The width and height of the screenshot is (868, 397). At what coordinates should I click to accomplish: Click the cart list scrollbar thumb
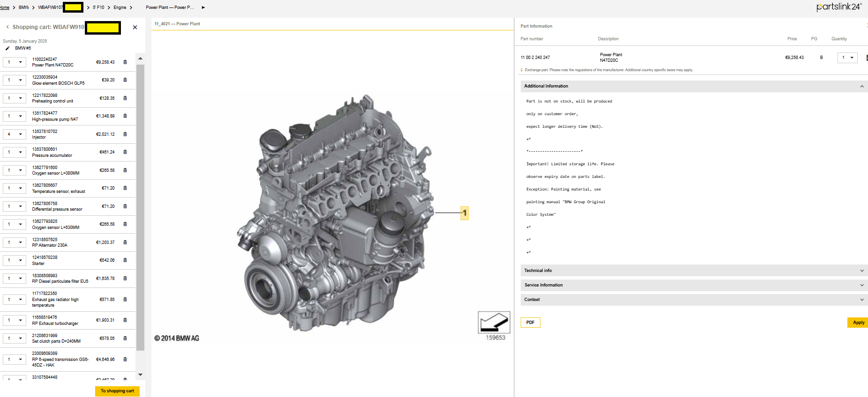140,207
